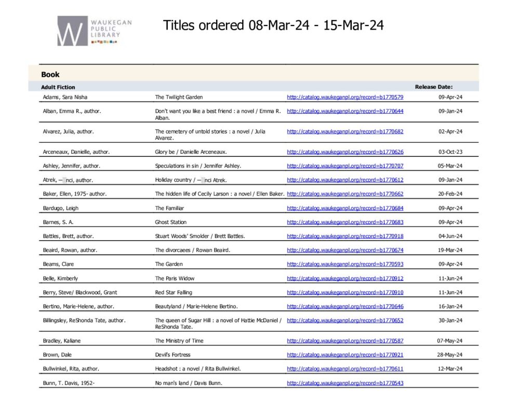
Task: Click the page title 'Titles ordered 08-Mar-24 - 15-Mar-24'
Action: 273,25
